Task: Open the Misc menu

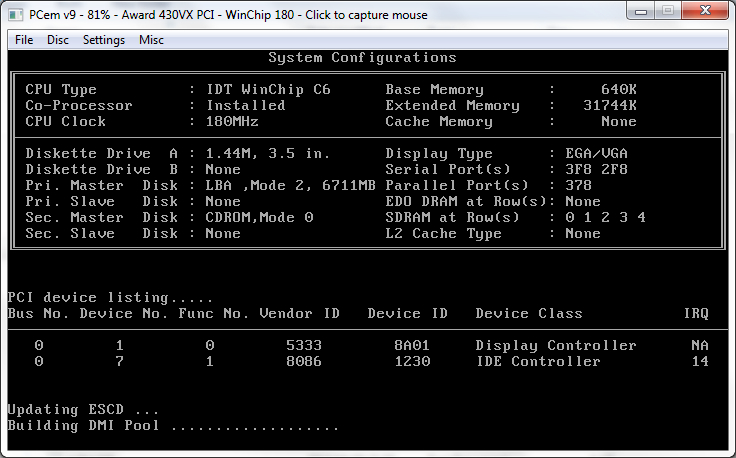Action: [x=151, y=40]
